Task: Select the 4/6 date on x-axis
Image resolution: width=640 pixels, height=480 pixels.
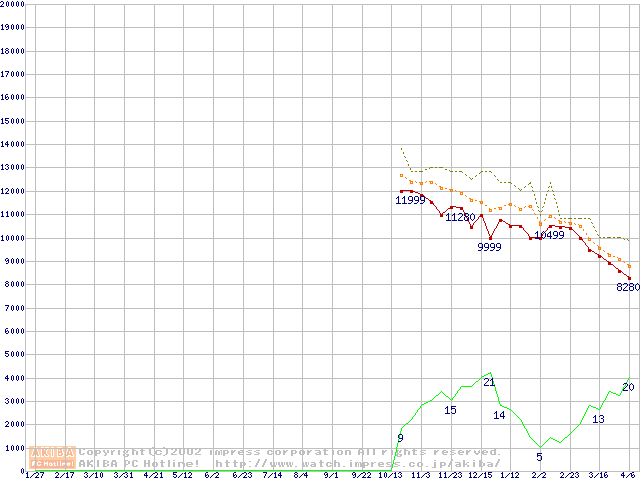Action: [x=627, y=475]
